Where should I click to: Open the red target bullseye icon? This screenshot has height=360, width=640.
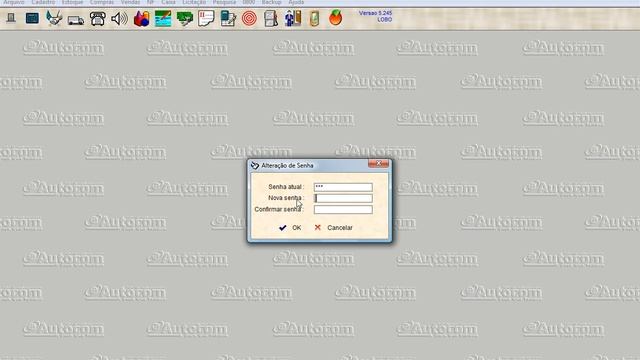click(x=249, y=18)
